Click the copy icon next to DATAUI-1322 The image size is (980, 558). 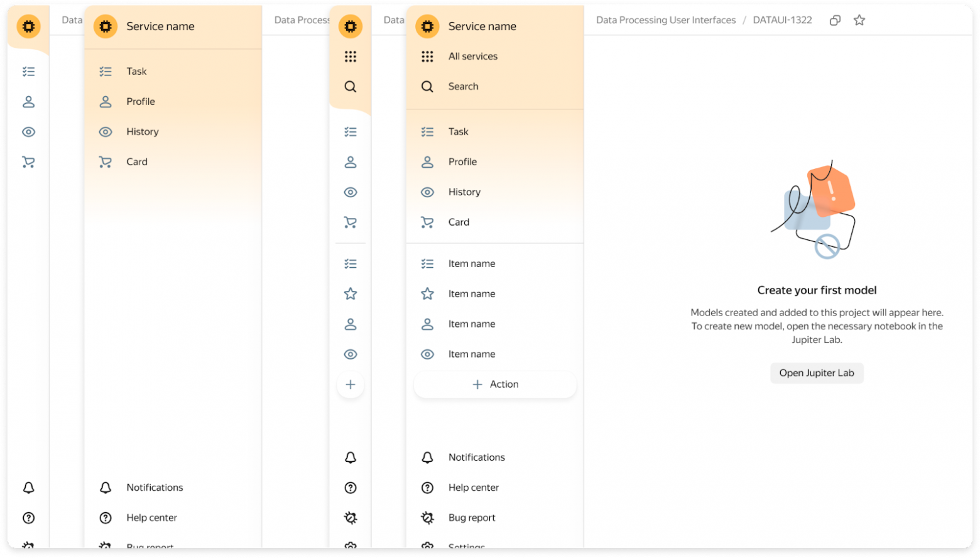tap(835, 20)
